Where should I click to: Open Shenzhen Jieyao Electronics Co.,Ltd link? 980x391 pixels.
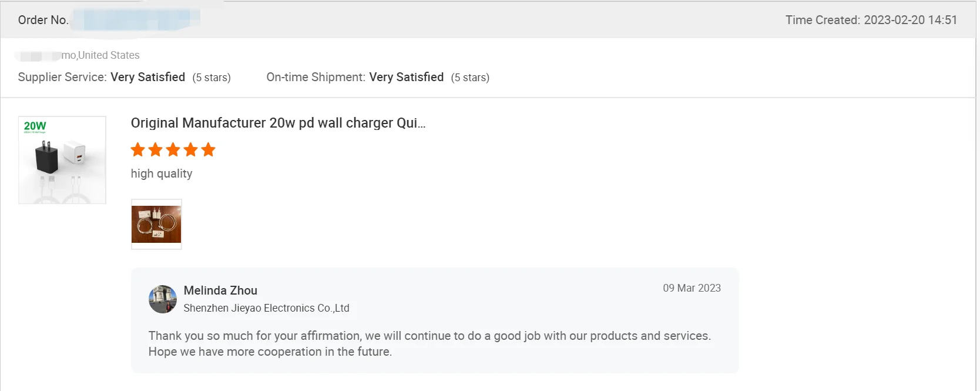pos(266,308)
